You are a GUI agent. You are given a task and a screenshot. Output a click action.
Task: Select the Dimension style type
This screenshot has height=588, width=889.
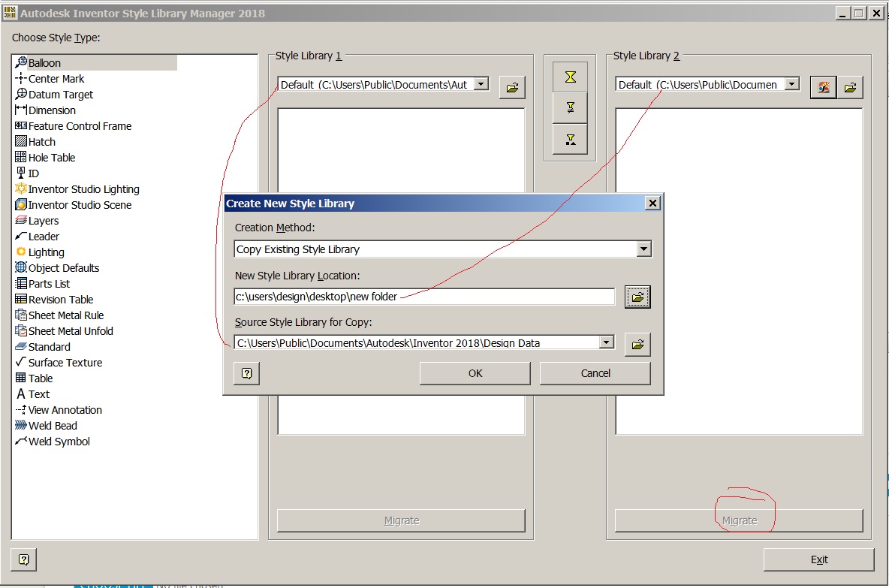45,110
